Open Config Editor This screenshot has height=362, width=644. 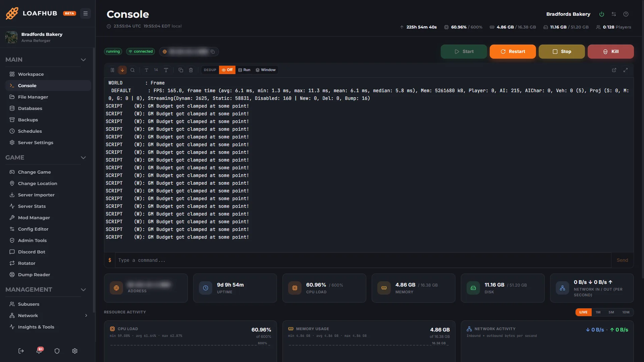point(48,229)
